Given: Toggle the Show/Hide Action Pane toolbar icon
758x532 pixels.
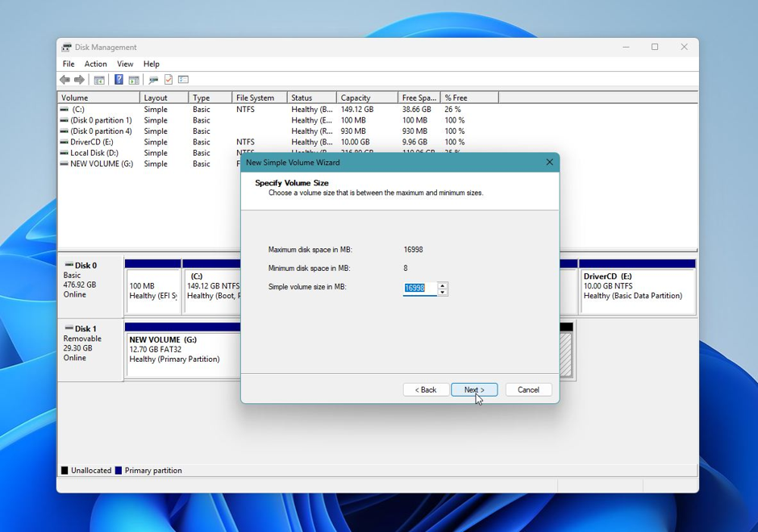Looking at the screenshot, I should tap(134, 80).
